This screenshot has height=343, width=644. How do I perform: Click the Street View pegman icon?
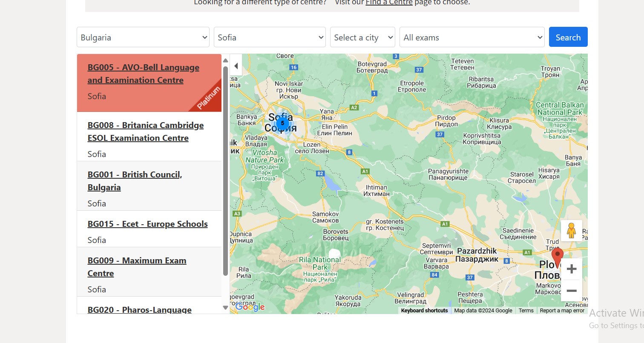coord(571,231)
